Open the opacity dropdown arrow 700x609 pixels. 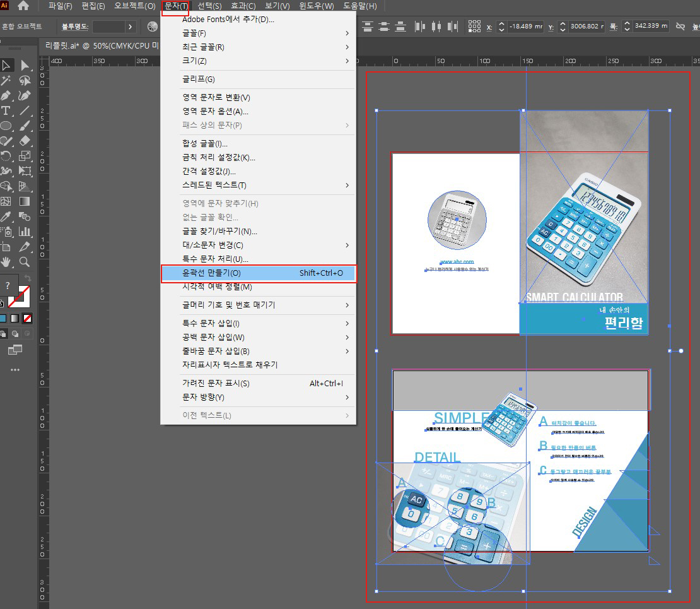pyautogui.click(x=131, y=27)
